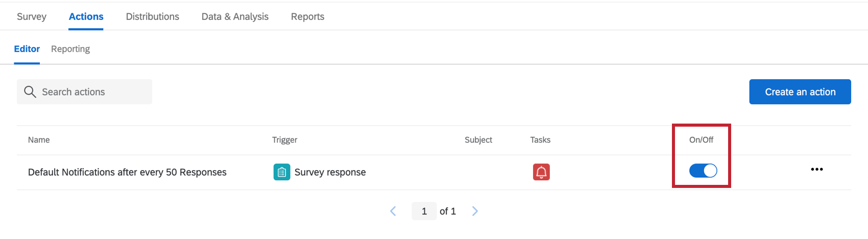This screenshot has height=239, width=868.
Task: Switch to the Distributions tab
Action: coord(153,16)
